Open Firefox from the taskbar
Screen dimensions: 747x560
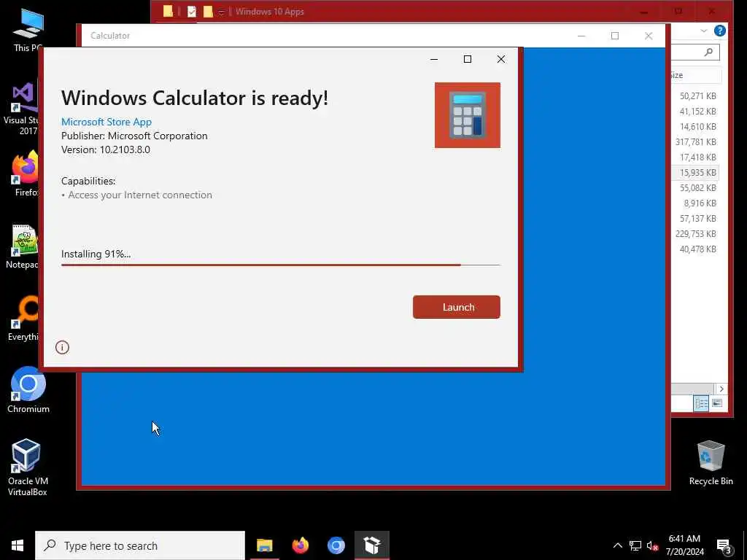[300, 545]
